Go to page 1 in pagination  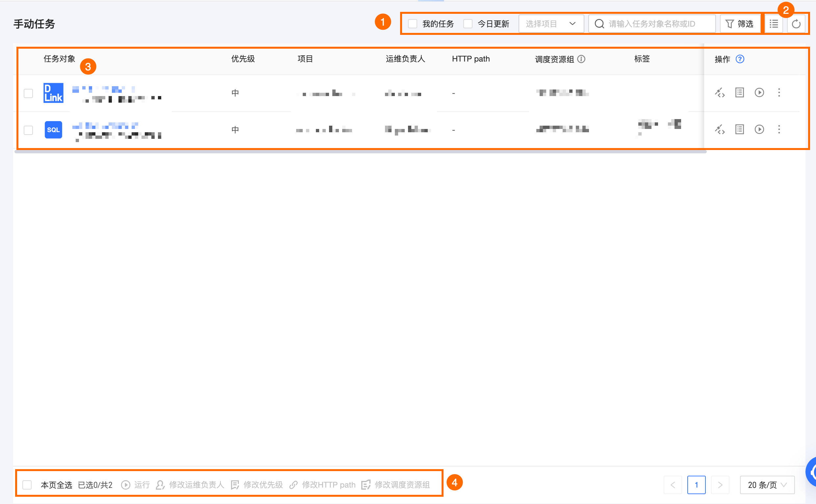[x=696, y=485]
